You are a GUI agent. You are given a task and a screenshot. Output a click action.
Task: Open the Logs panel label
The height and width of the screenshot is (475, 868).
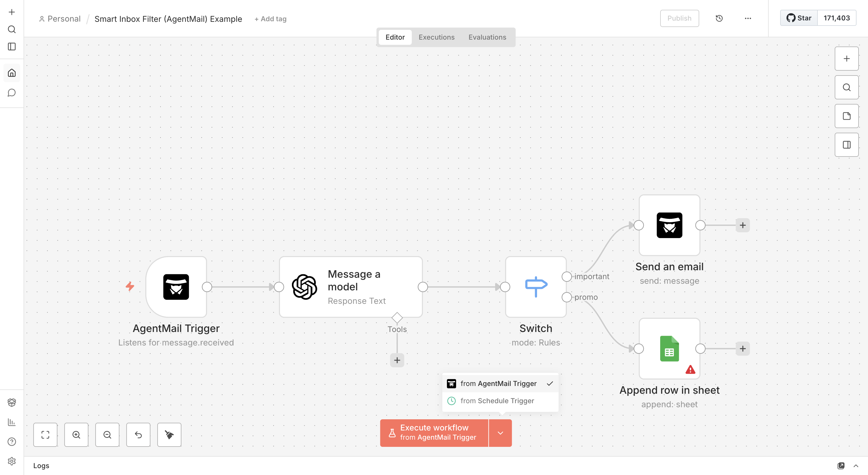coord(41,466)
